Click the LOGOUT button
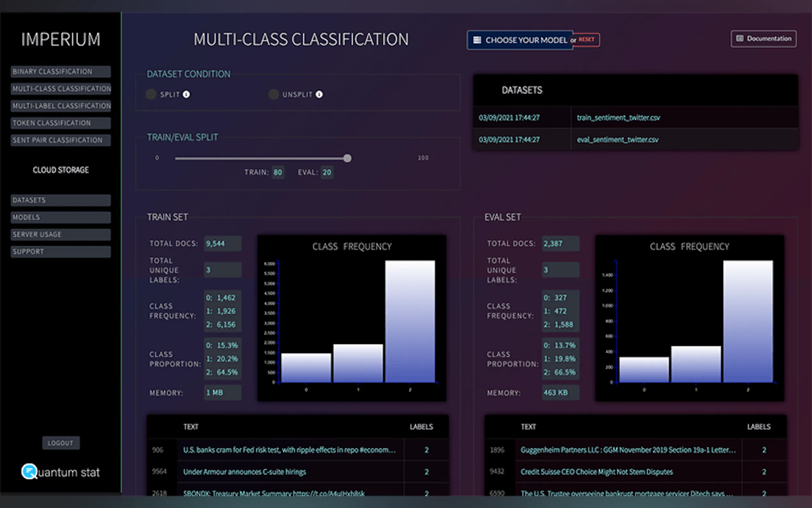Screen dimensions: 812x508 (61, 443)
